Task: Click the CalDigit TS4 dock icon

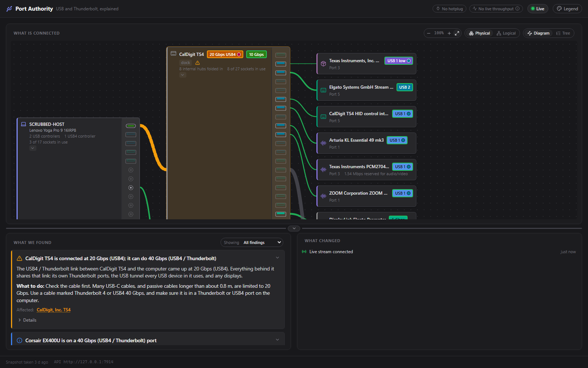Action: [173, 54]
